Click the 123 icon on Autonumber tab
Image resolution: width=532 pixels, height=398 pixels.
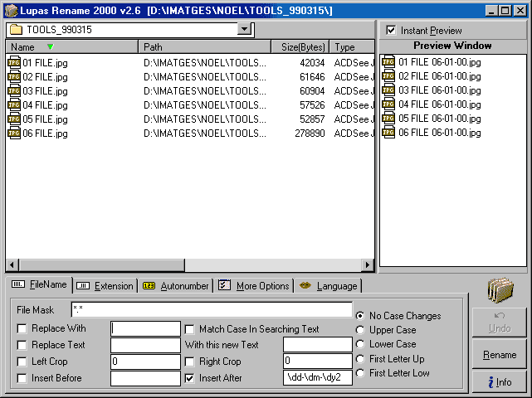pyautogui.click(x=149, y=286)
